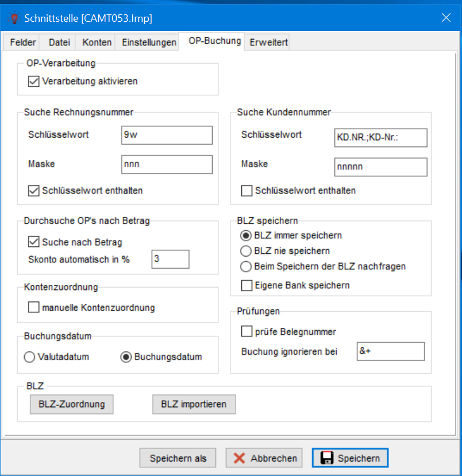Open the Datei tab
The height and width of the screenshot is (476, 462).
(x=60, y=42)
